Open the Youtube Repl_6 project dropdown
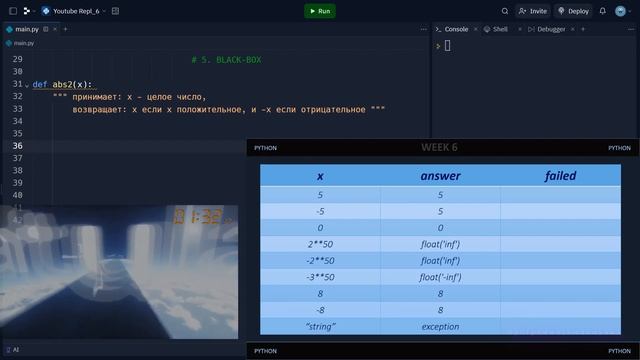Viewport: 640px width, 360px height. (x=74, y=11)
